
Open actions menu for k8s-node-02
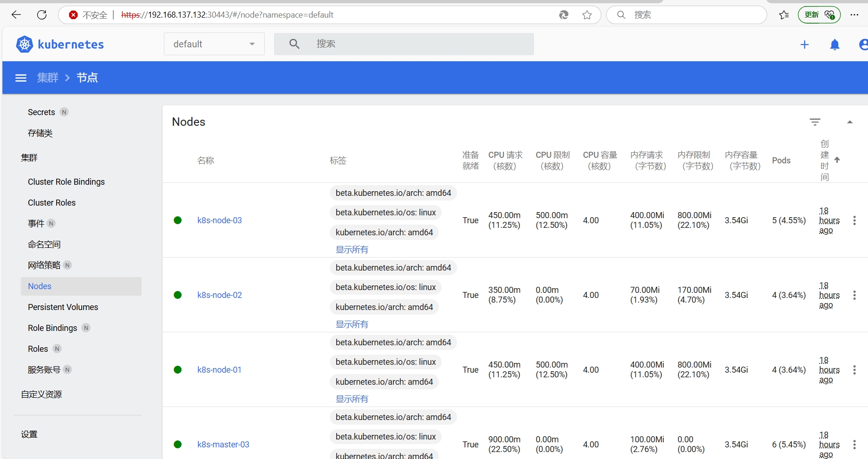tap(854, 295)
